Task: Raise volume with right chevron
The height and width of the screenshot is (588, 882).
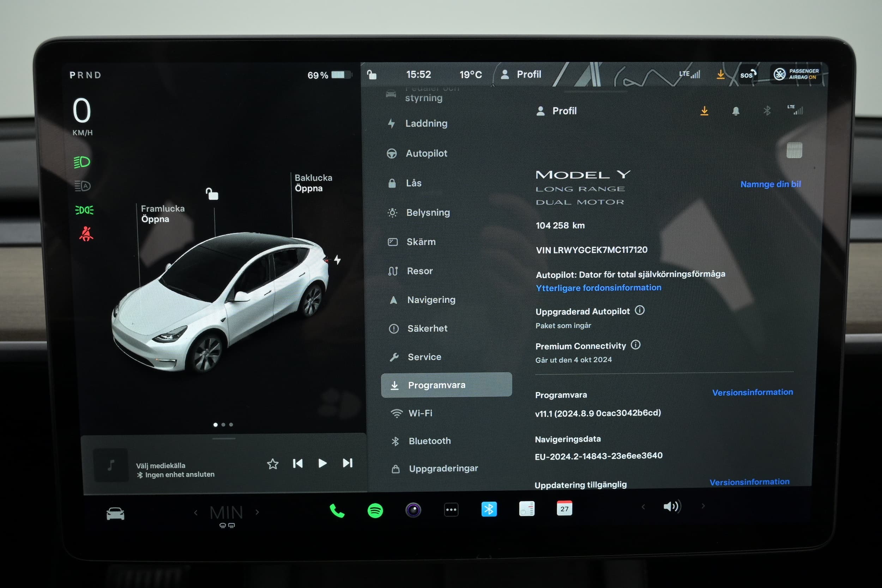Action: (703, 506)
